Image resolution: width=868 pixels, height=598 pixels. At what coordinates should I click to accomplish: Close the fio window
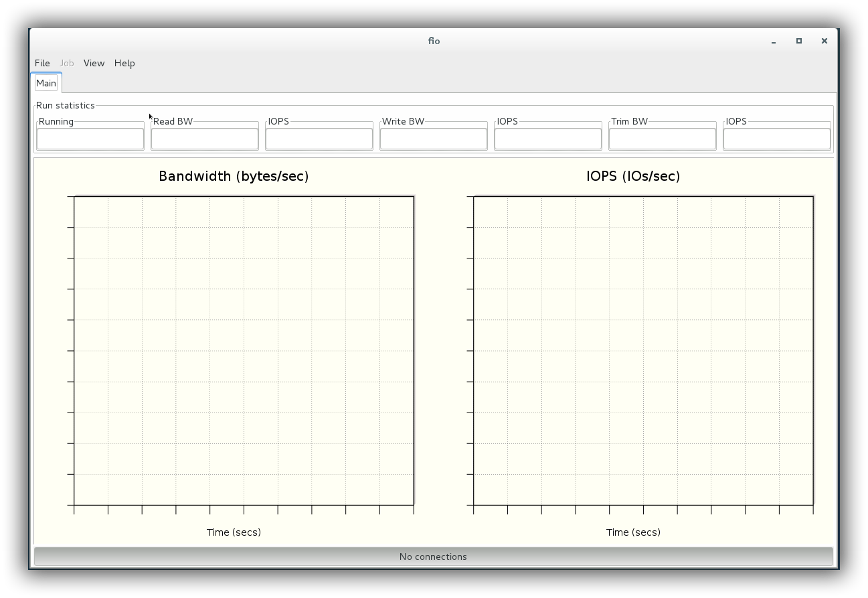(x=824, y=41)
